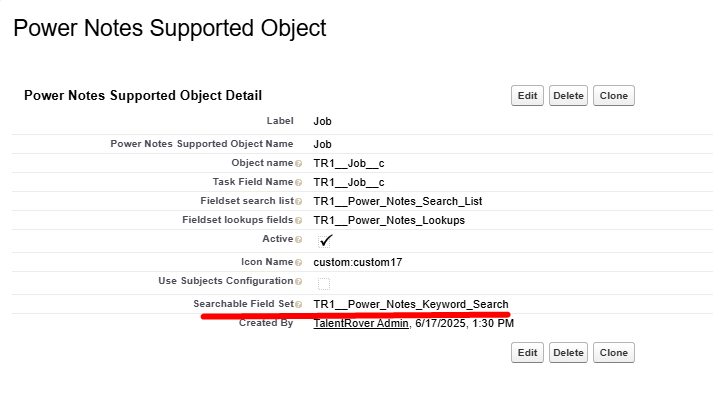Click help icon beside Icon Name

click(298, 263)
